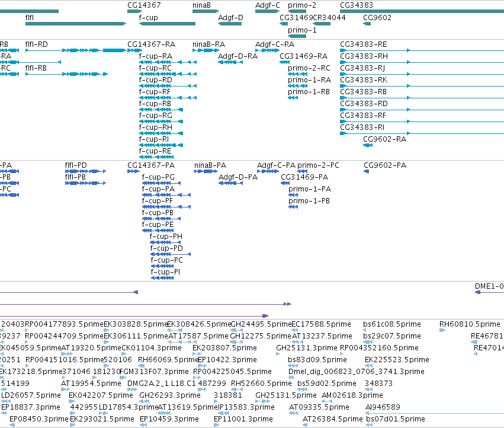
Task: Select protein CG9602-PA
Action: [x=367, y=171]
